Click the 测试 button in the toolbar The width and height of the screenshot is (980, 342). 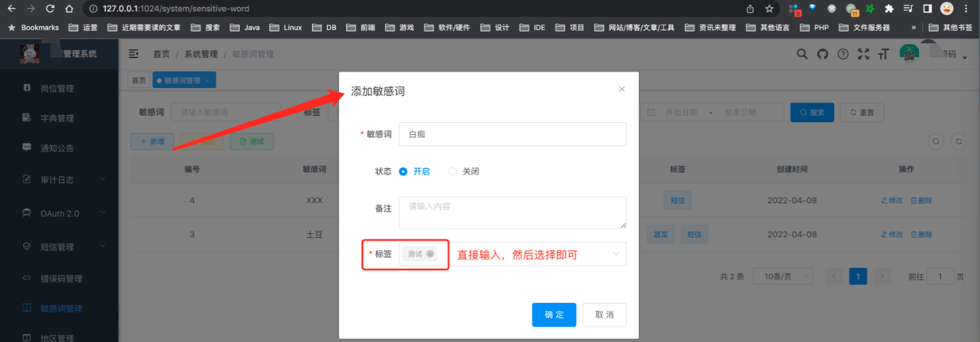[251, 141]
